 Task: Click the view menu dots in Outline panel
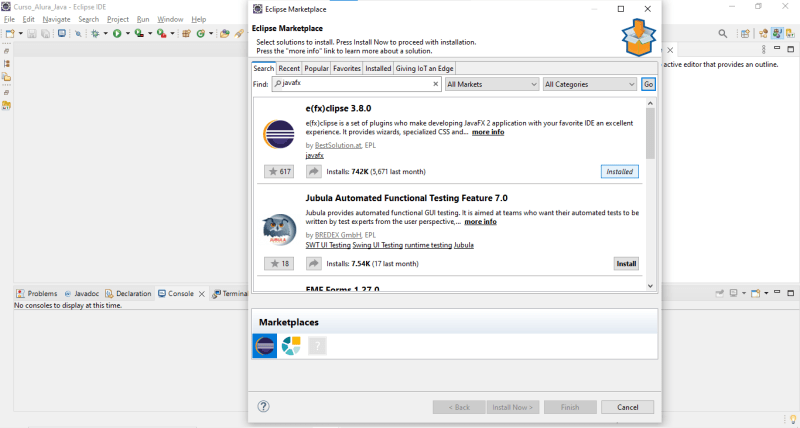click(763, 49)
